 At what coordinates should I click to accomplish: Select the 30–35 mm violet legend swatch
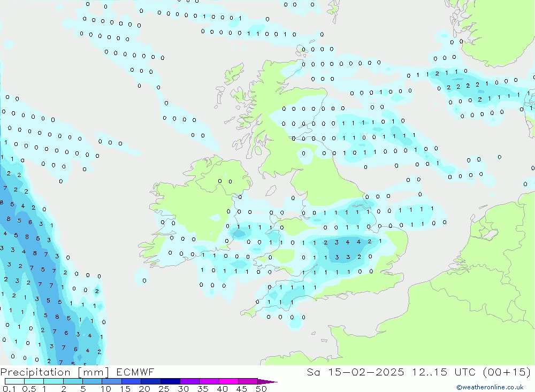pyautogui.click(x=190, y=381)
